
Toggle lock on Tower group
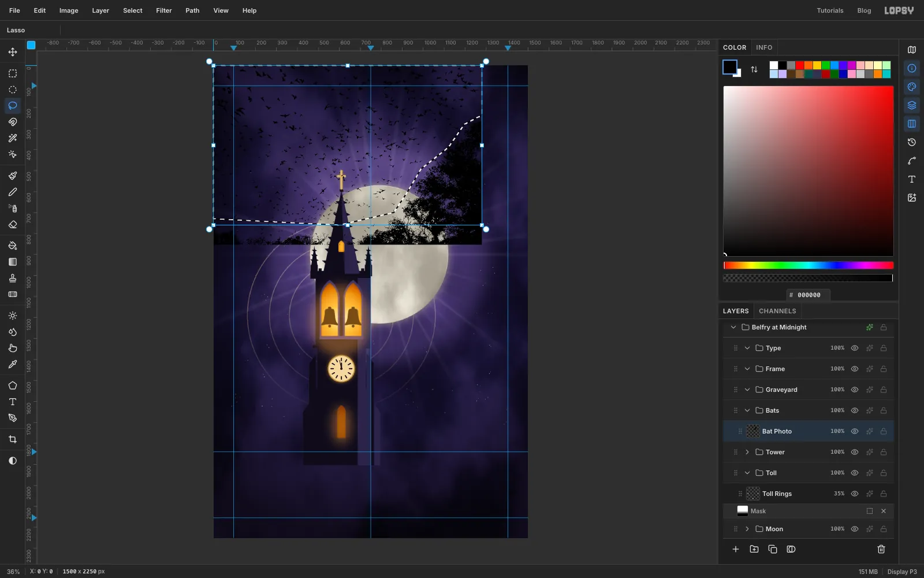pyautogui.click(x=884, y=452)
